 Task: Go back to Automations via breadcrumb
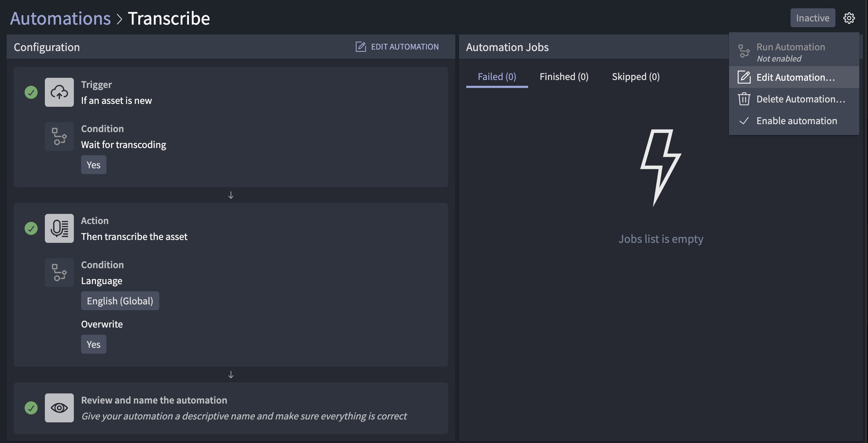tap(60, 18)
